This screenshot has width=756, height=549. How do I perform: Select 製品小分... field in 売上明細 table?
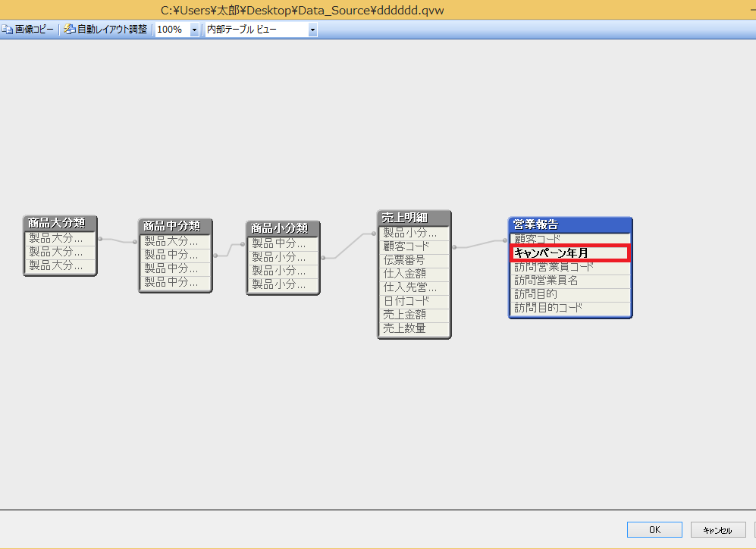(x=414, y=234)
